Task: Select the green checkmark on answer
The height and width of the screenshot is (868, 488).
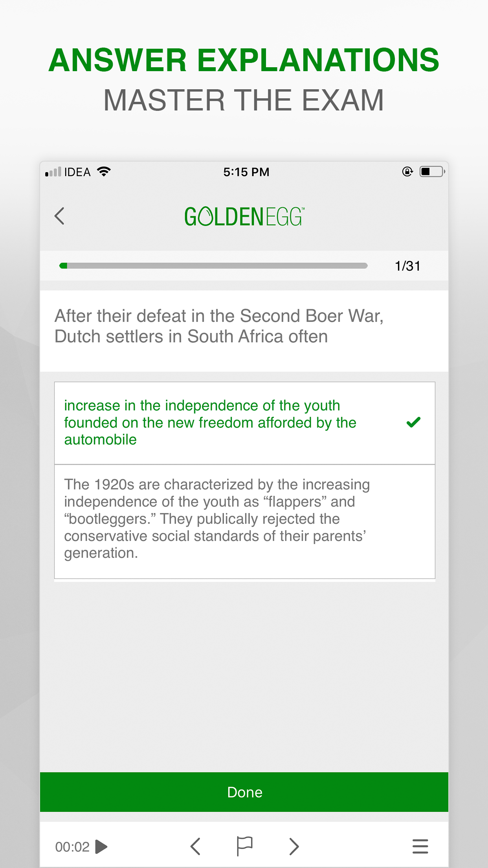Action: [x=413, y=422]
